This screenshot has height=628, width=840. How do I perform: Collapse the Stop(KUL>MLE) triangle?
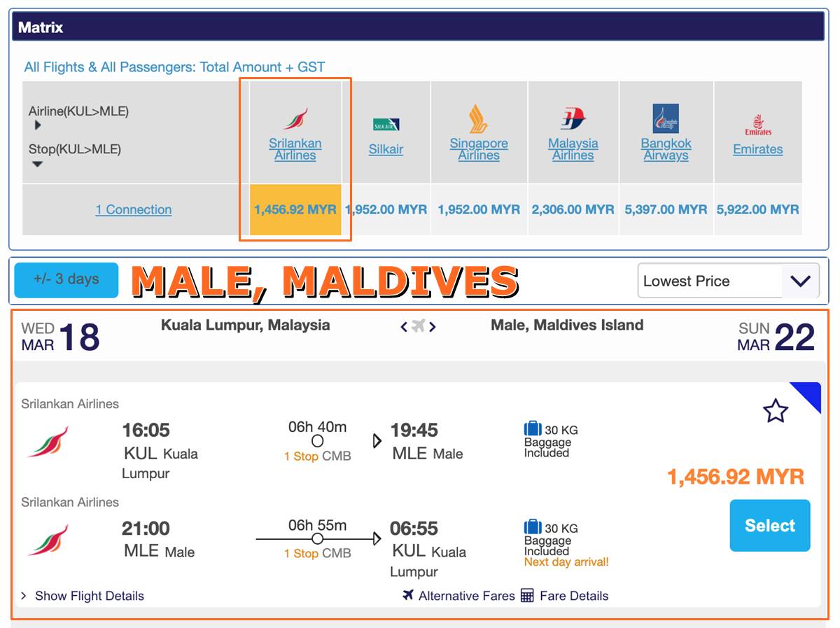(38, 164)
